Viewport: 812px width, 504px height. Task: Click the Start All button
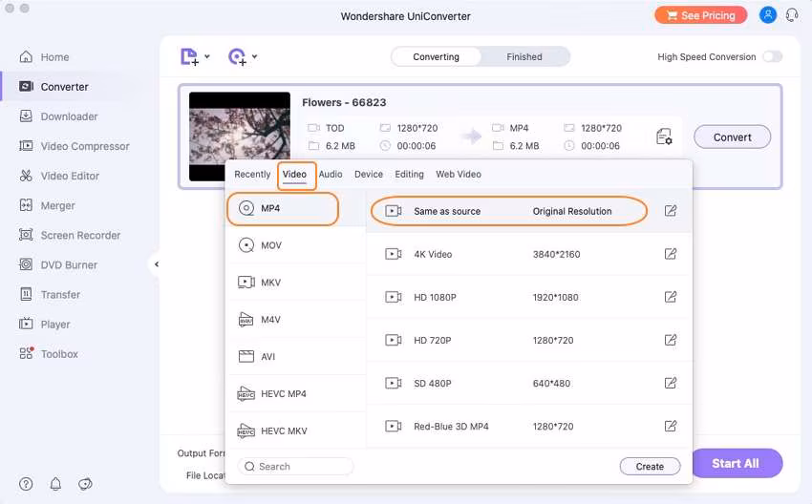[736, 463]
